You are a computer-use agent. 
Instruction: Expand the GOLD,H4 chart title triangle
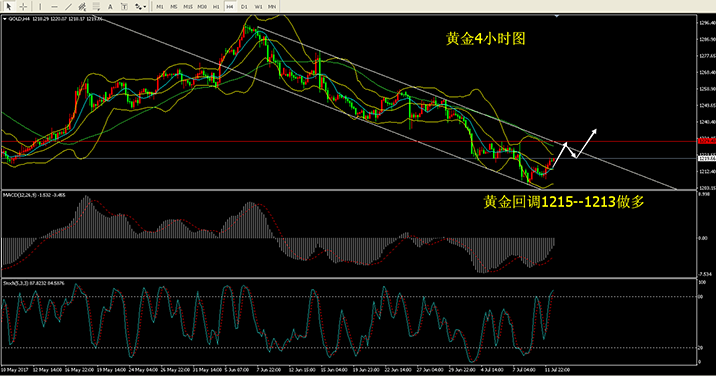pos(5,19)
